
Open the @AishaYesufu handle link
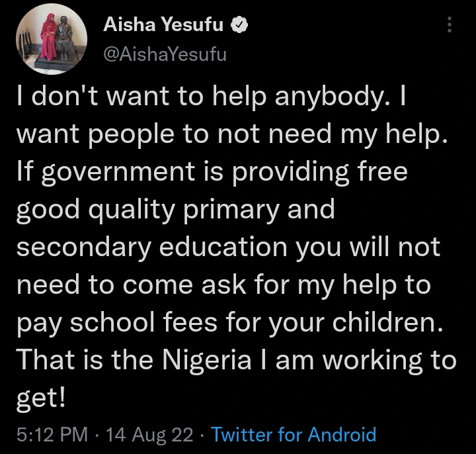(x=165, y=54)
